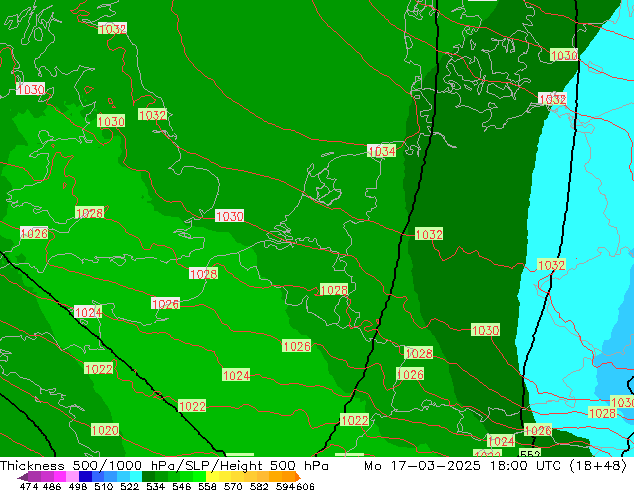
Task: Click the (18+48) forecast offset text
Action: pyautogui.click(x=598, y=466)
